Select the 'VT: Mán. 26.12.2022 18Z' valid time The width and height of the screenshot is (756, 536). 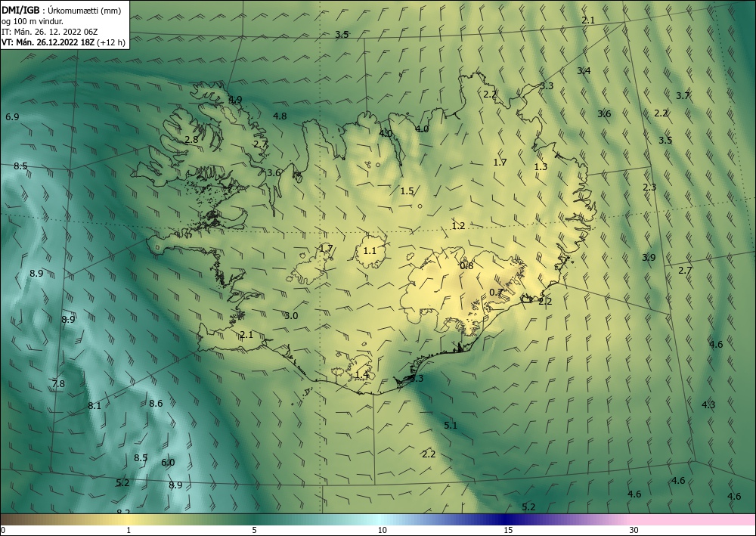point(48,42)
